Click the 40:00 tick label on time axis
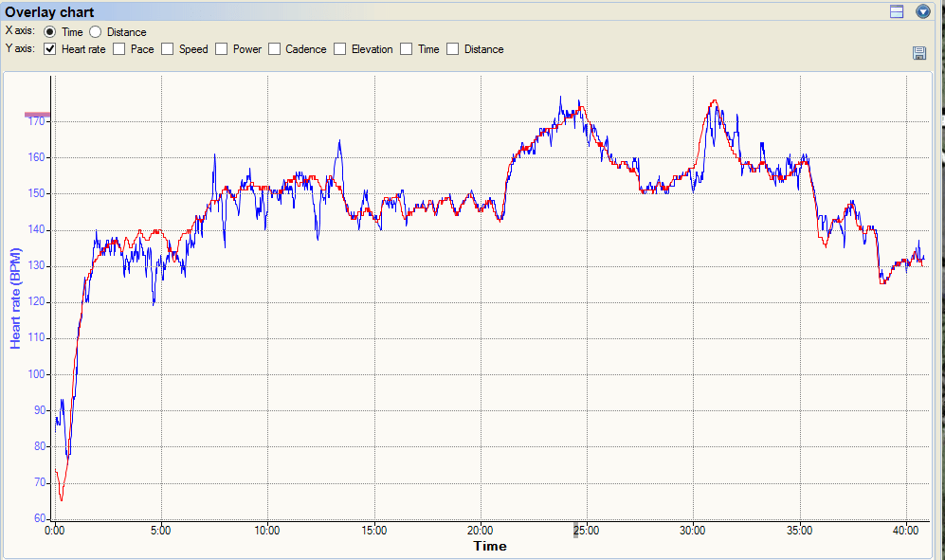 point(905,531)
